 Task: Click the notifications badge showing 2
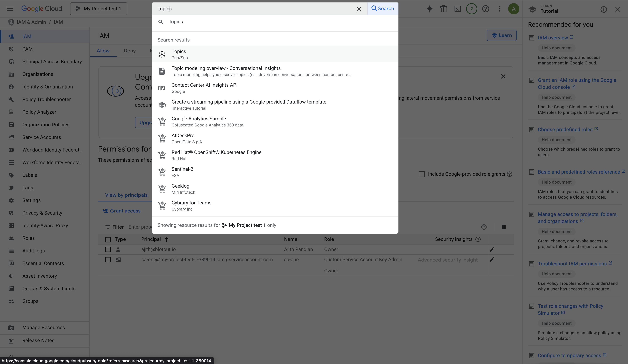(472, 9)
